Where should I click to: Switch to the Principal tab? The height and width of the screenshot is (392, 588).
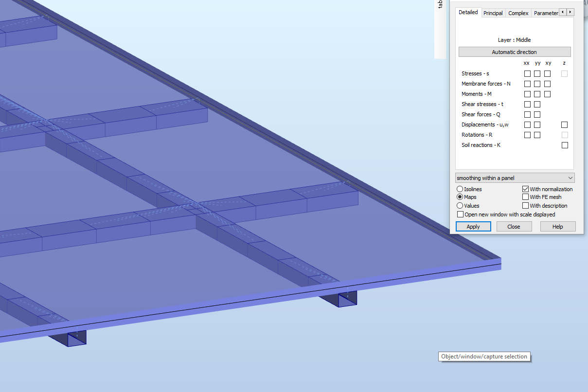[x=493, y=13]
